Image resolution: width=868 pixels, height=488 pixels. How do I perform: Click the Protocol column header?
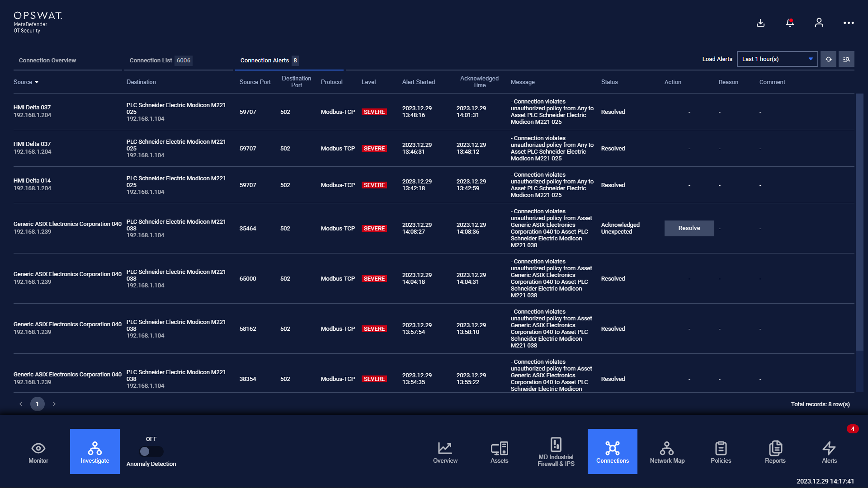(332, 82)
